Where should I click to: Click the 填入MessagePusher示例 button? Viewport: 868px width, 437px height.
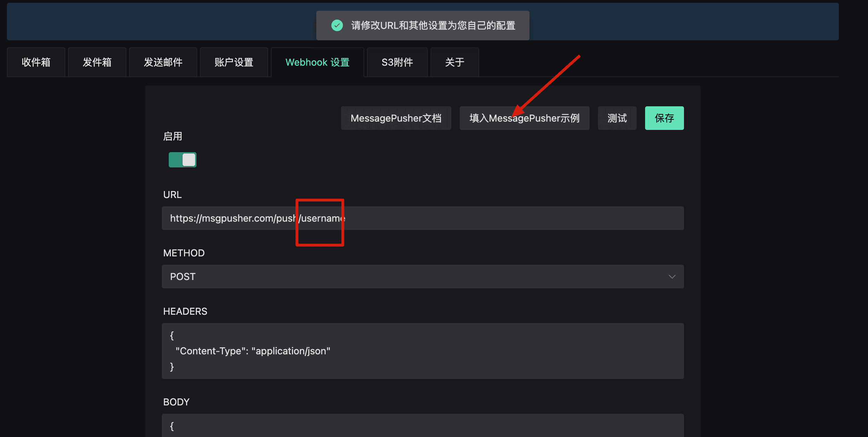point(524,118)
